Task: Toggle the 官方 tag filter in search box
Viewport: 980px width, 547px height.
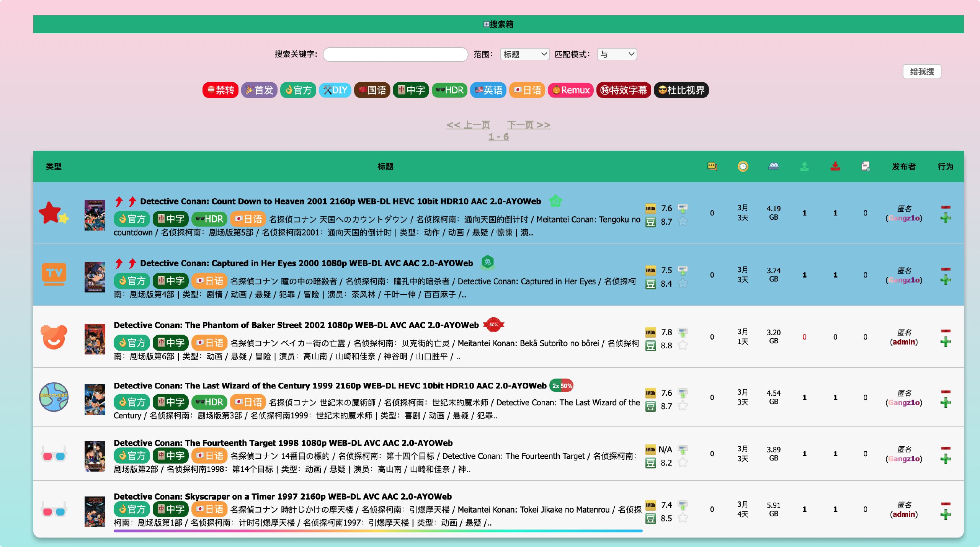Action: tap(298, 90)
